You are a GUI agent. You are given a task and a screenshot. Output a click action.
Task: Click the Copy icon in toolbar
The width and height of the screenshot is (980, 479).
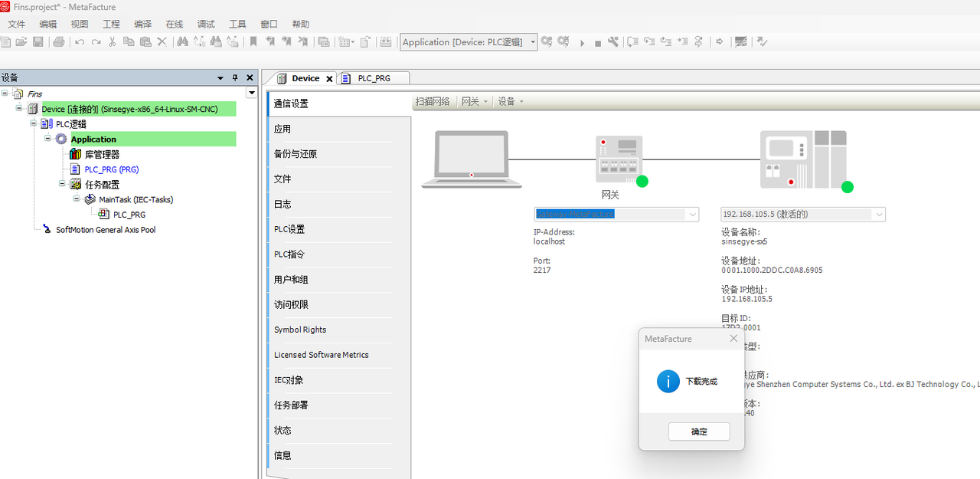[x=129, y=42]
